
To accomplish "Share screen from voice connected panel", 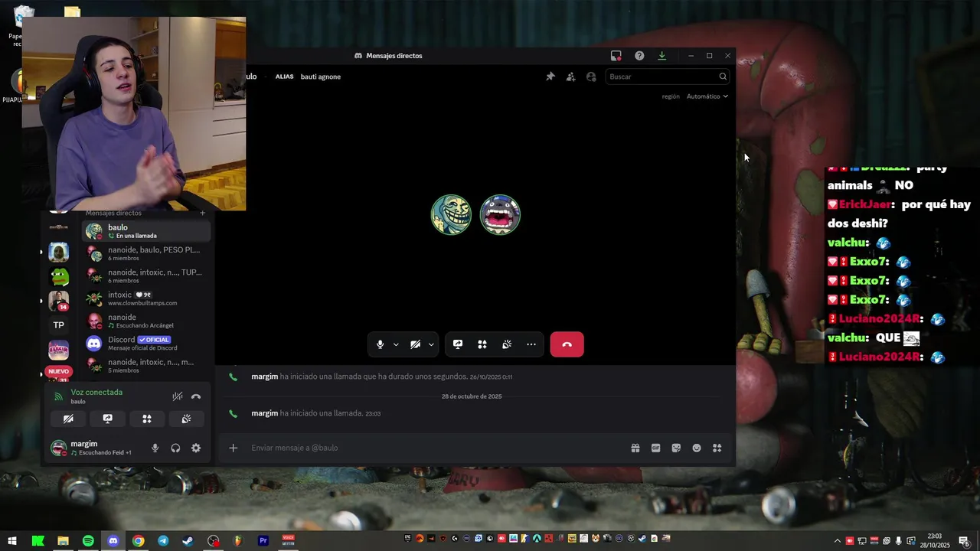I will 107,419.
